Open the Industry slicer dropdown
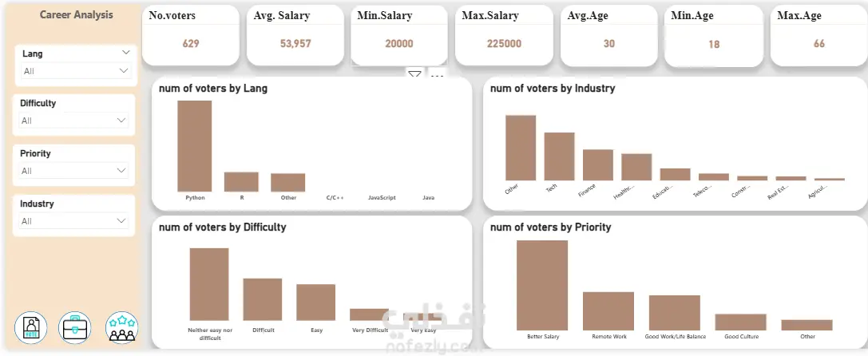This screenshot has width=868, height=356. click(73, 221)
